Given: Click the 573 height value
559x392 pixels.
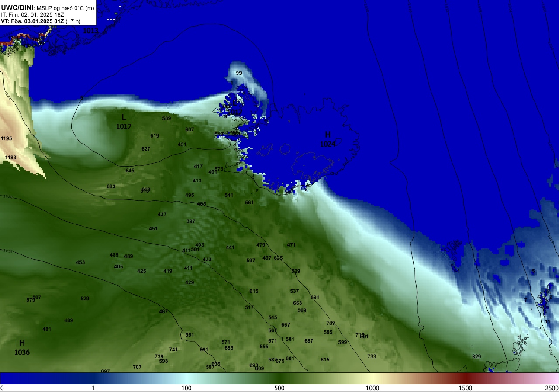Looking at the screenshot, I should click(x=219, y=169).
